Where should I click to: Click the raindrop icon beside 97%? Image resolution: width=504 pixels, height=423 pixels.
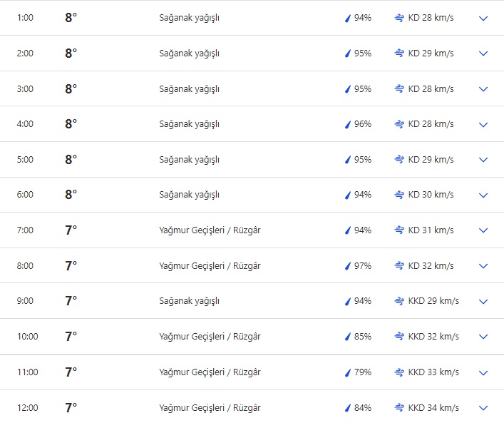point(348,266)
